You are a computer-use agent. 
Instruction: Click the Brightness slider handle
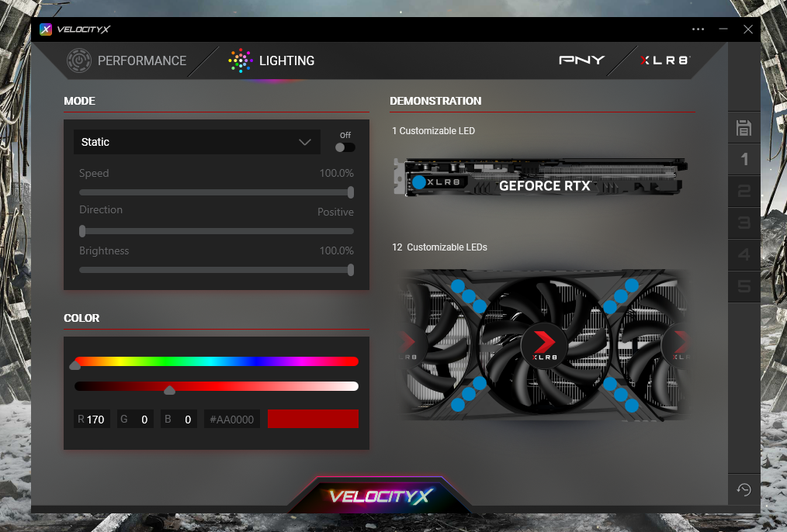pos(351,270)
